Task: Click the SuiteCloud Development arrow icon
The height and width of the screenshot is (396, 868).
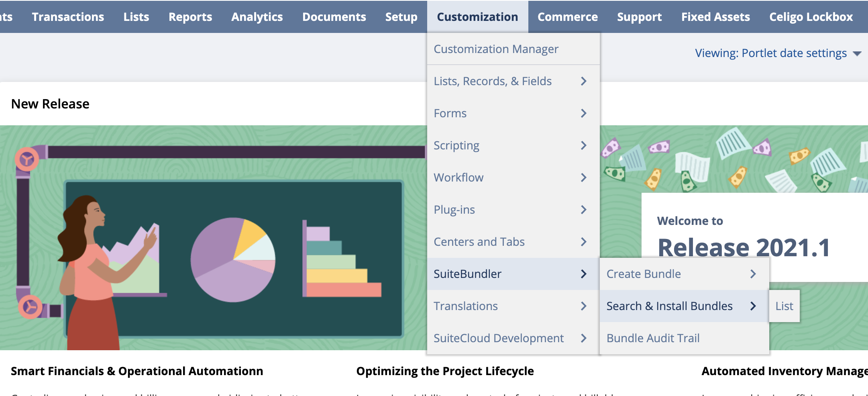Action: (584, 338)
